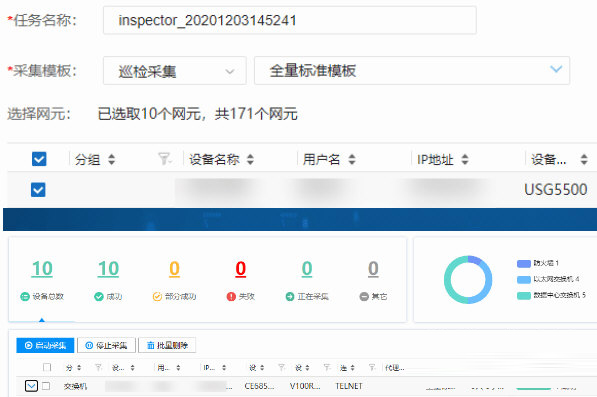Image resolution: width=597 pixels, height=397 pixels.
Task: Click the success count 10 above 成功
Action: pyautogui.click(x=109, y=269)
